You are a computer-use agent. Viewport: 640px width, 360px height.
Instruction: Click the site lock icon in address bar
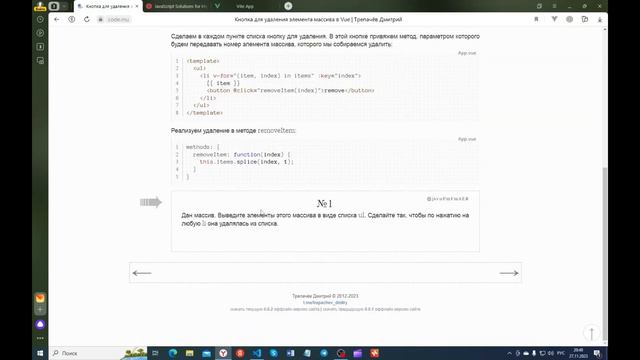(x=100, y=19)
